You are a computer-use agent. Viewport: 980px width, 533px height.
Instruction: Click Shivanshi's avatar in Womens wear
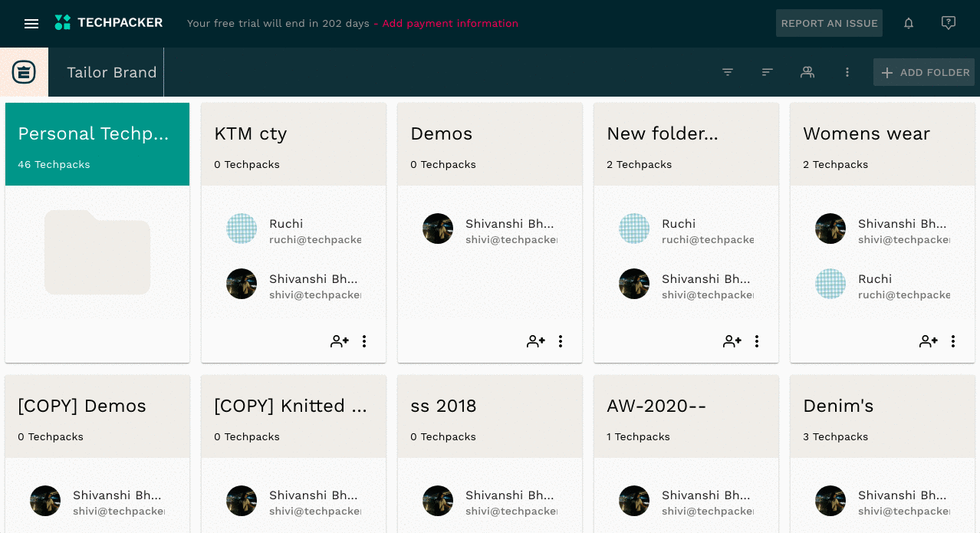coord(830,229)
